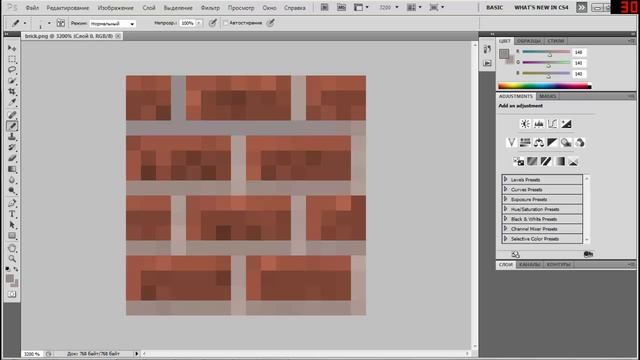Expand Black & White Presets
Viewport: 640px width, 360px height.
click(x=506, y=219)
